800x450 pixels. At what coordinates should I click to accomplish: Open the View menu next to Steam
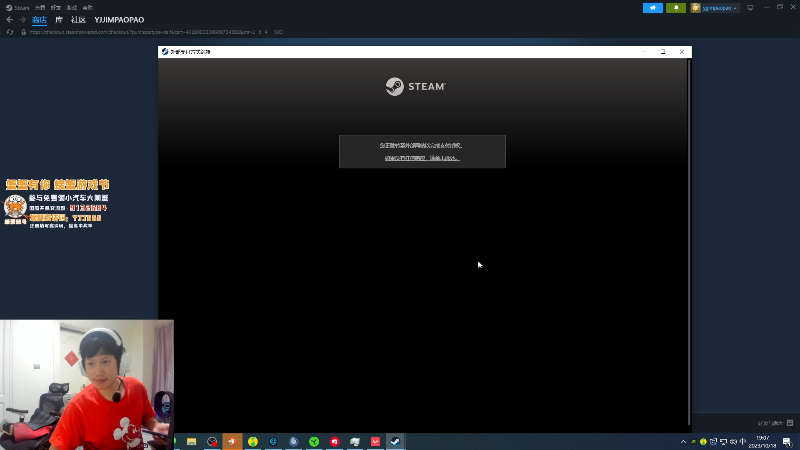(x=40, y=8)
